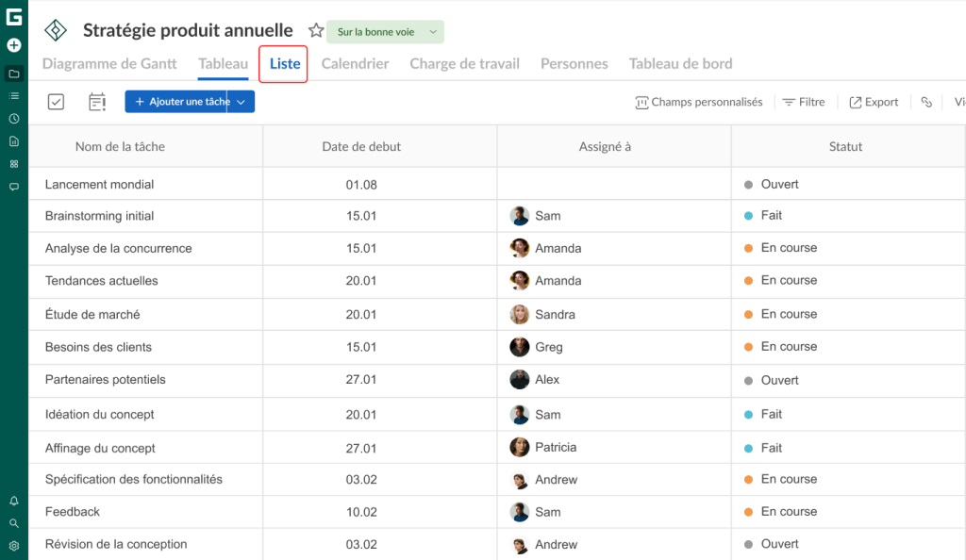Select the task 'Lancement mondial'
The width and height of the screenshot is (966, 560).
coord(99,184)
